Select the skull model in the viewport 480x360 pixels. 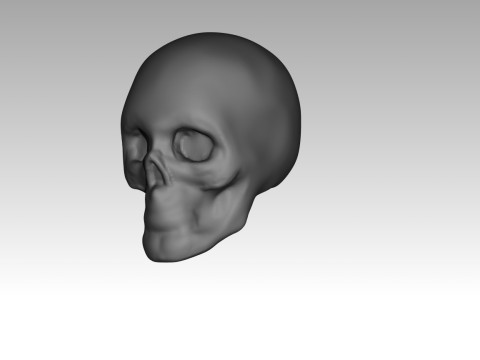pos(211,147)
